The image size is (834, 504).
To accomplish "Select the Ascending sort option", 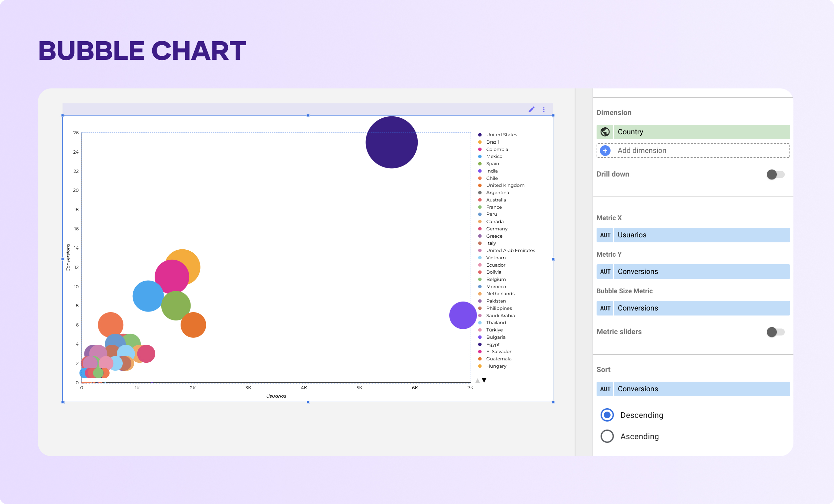I will (607, 436).
